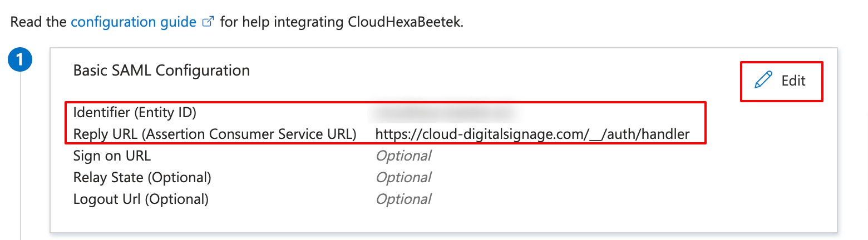
Task: Click the Optional value for Sign on URL
Action: (x=403, y=156)
